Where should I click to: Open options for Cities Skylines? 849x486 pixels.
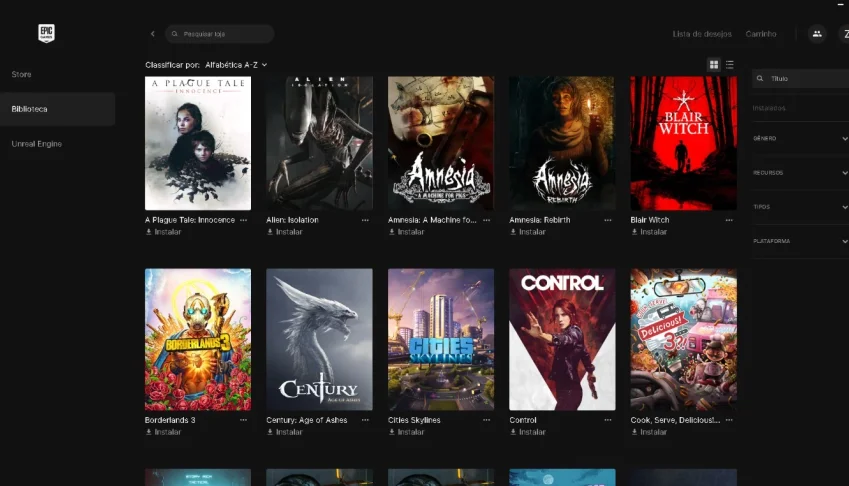pos(486,420)
